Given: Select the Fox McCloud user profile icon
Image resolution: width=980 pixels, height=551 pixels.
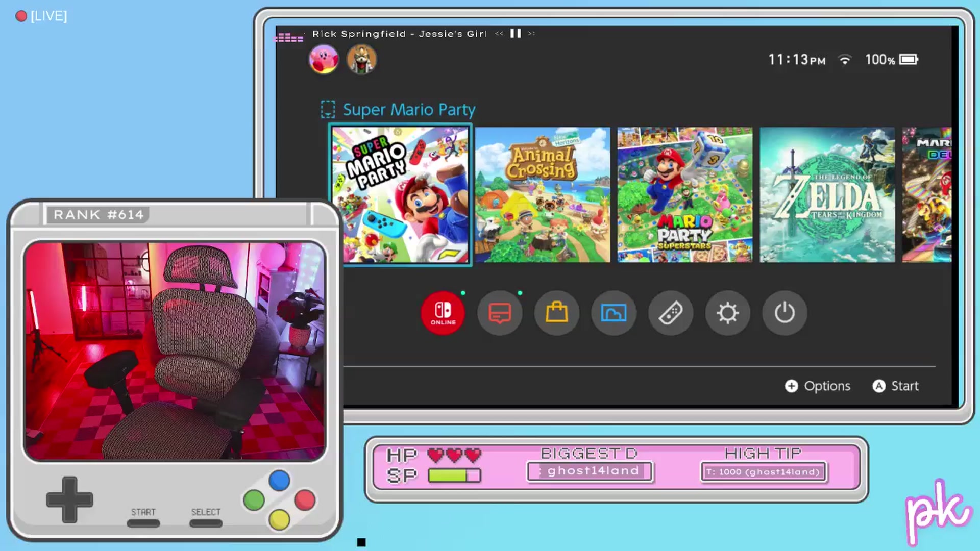Looking at the screenshot, I should (x=362, y=59).
